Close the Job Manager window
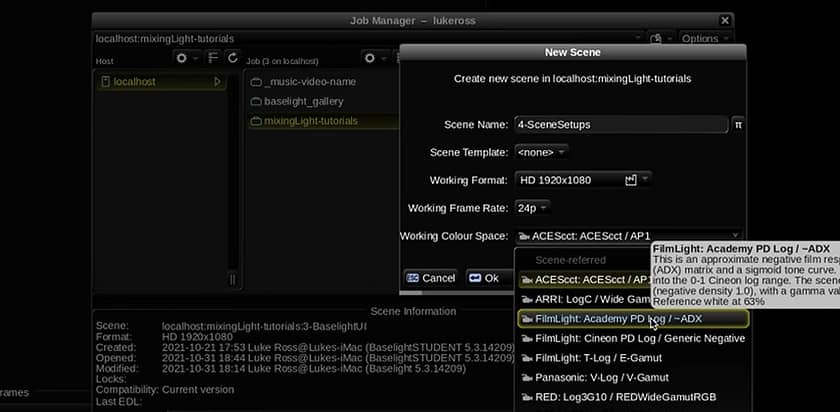Screen dimensions: 840x412 coord(725,20)
